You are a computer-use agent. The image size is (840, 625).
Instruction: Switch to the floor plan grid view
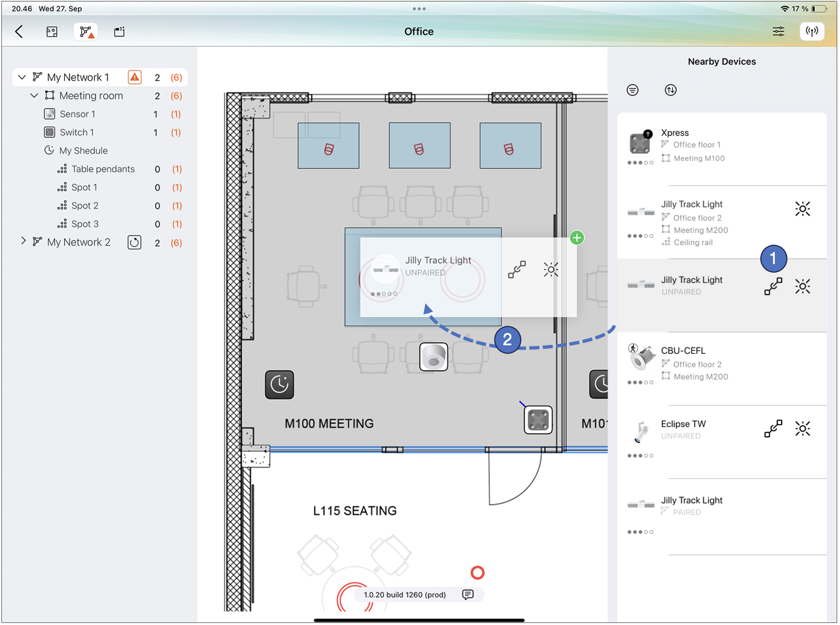52,32
